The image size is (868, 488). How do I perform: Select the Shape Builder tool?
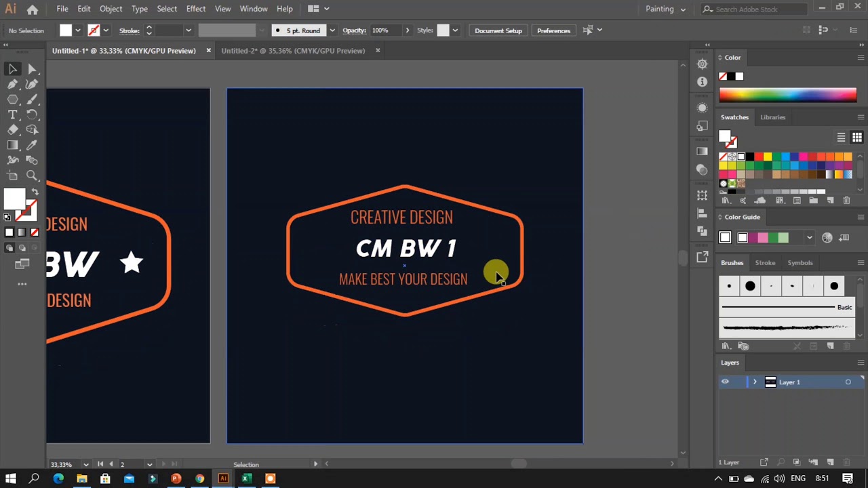(32, 129)
